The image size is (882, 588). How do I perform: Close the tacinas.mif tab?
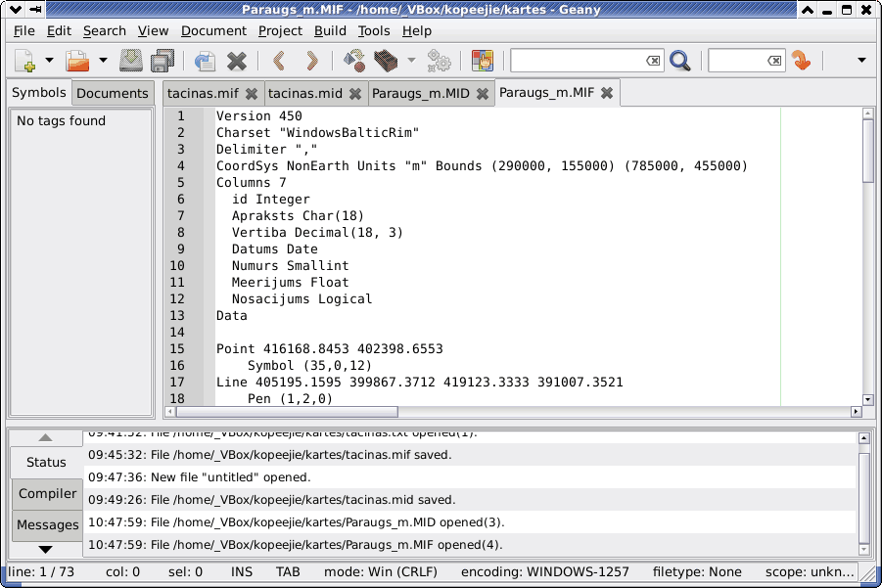pos(252,94)
